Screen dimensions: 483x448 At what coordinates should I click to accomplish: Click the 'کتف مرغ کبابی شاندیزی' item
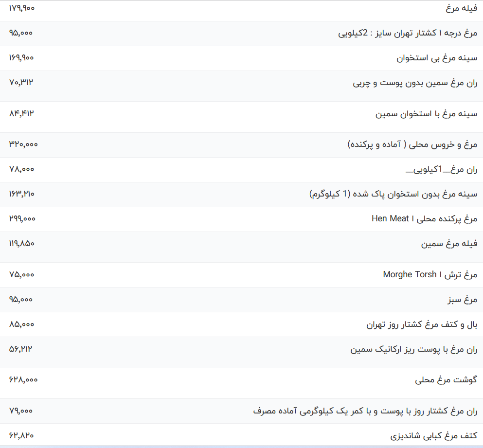click(x=433, y=436)
